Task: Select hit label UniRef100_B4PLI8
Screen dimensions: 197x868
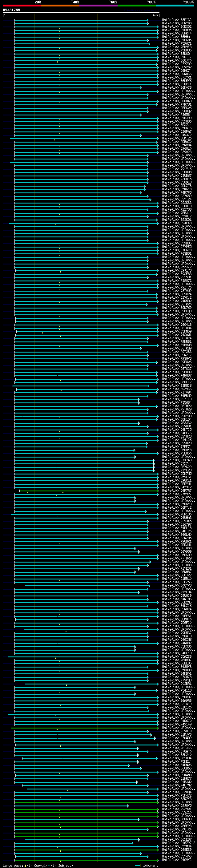Action: (177, 528)
